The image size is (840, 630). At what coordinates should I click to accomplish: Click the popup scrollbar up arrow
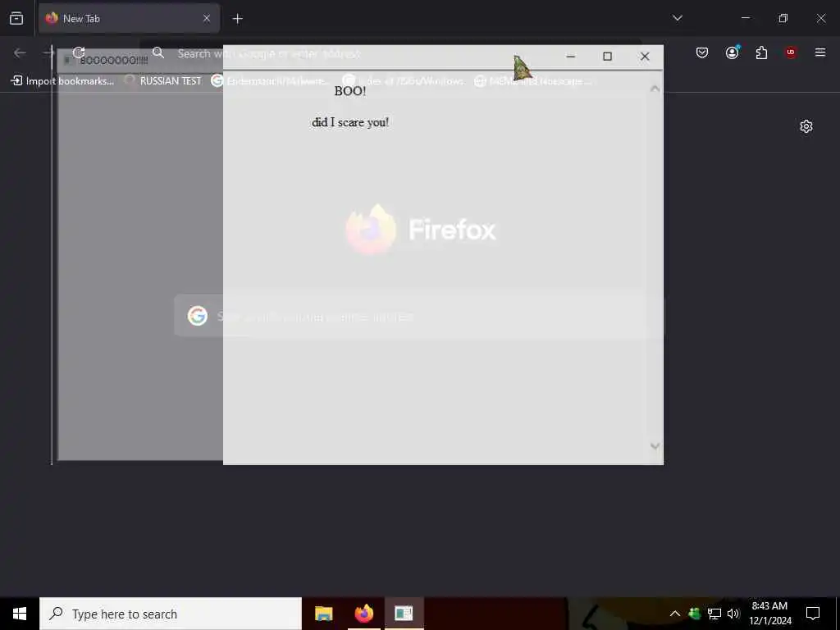pyautogui.click(x=655, y=89)
